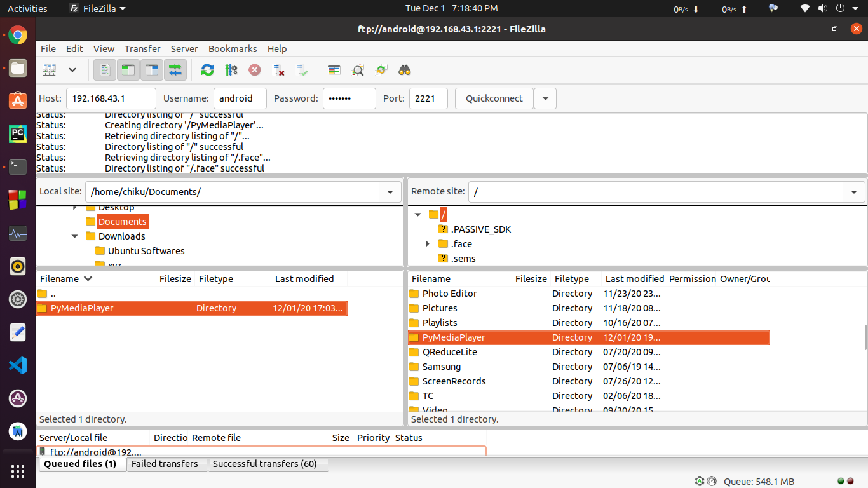Launch Rhythmbox from the dock

pyautogui.click(x=18, y=266)
